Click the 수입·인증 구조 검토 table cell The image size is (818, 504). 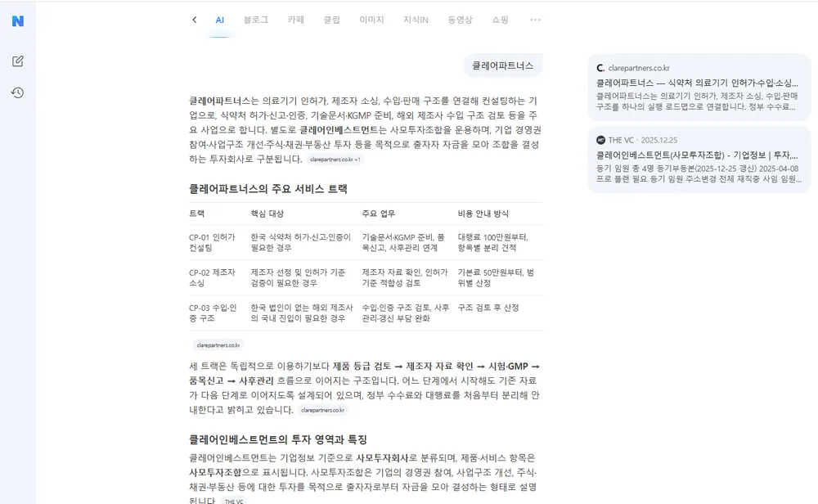406,313
